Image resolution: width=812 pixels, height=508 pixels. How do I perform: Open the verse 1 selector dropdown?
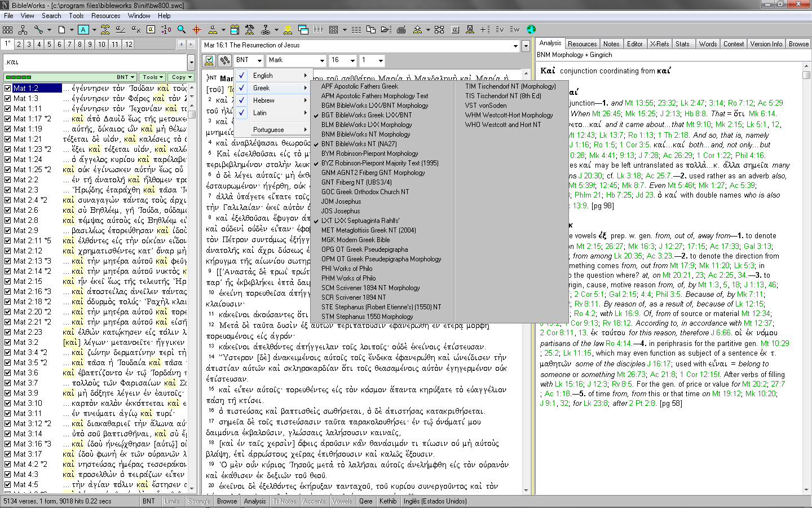381,60
